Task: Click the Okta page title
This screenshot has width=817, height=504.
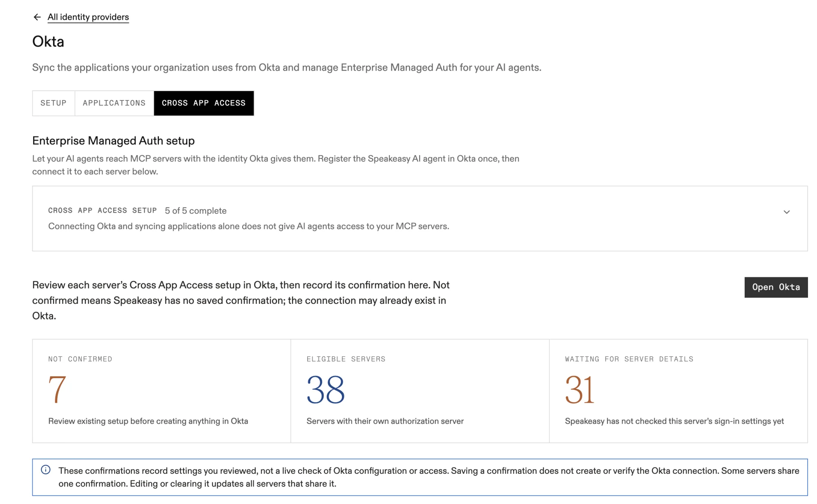Action: [x=48, y=42]
